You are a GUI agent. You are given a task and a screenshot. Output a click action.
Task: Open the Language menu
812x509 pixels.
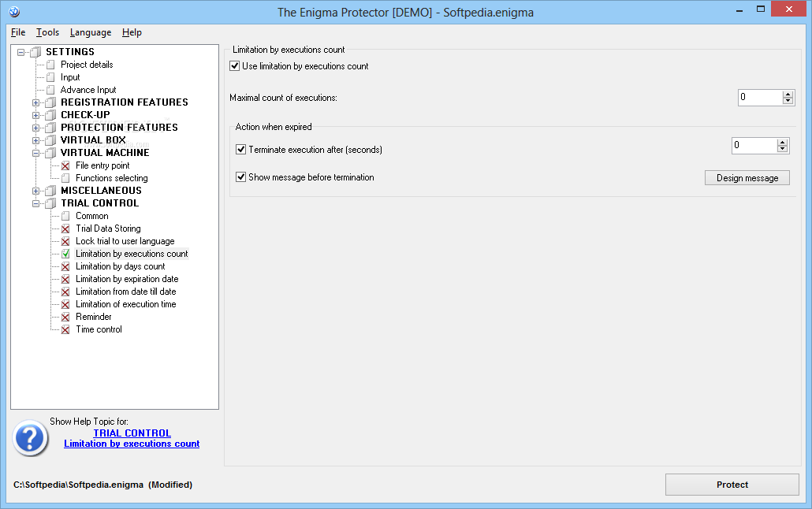(91, 32)
